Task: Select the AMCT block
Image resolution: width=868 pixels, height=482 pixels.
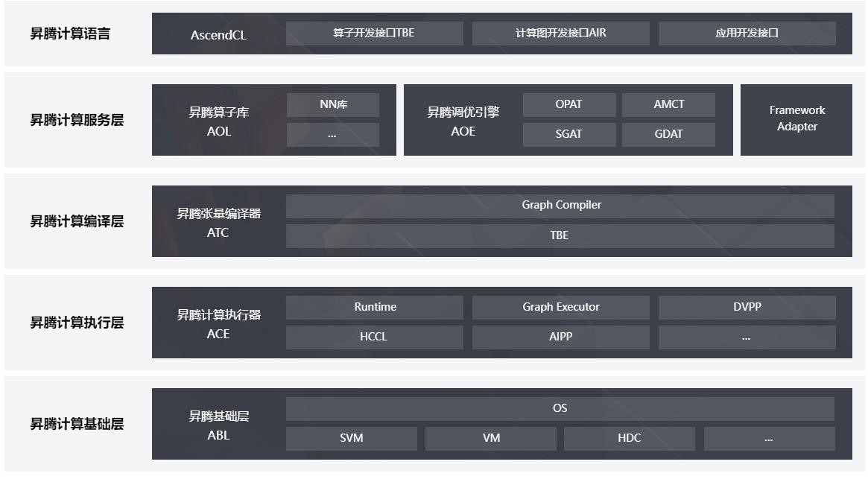Action: (x=668, y=105)
